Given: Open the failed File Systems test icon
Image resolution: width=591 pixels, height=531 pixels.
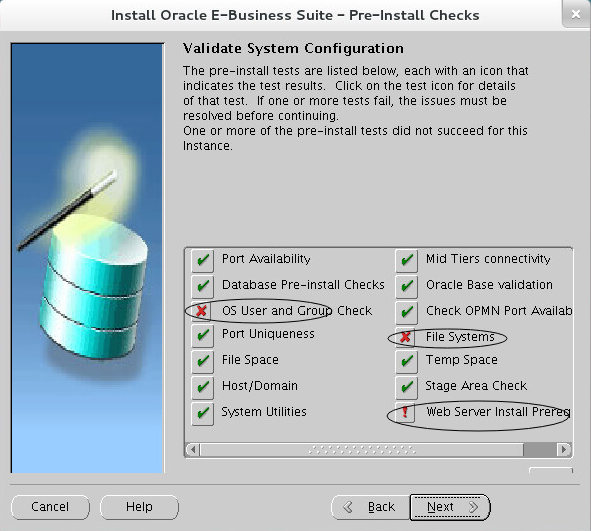Looking at the screenshot, I should tap(406, 337).
